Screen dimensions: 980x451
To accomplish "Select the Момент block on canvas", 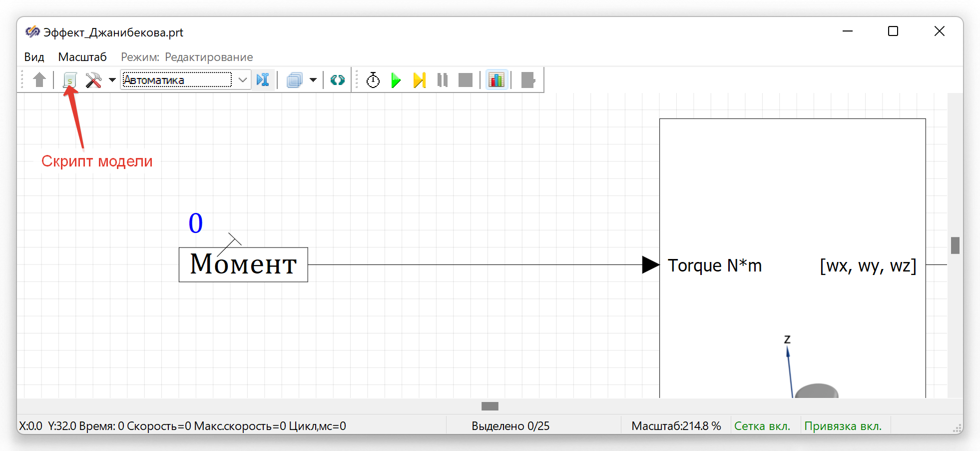I will [x=243, y=264].
